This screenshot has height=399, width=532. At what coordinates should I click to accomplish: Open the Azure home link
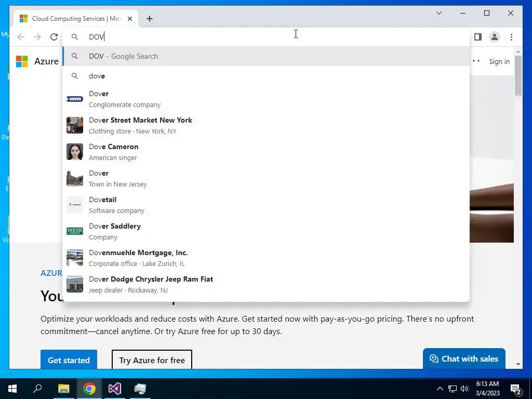click(46, 61)
